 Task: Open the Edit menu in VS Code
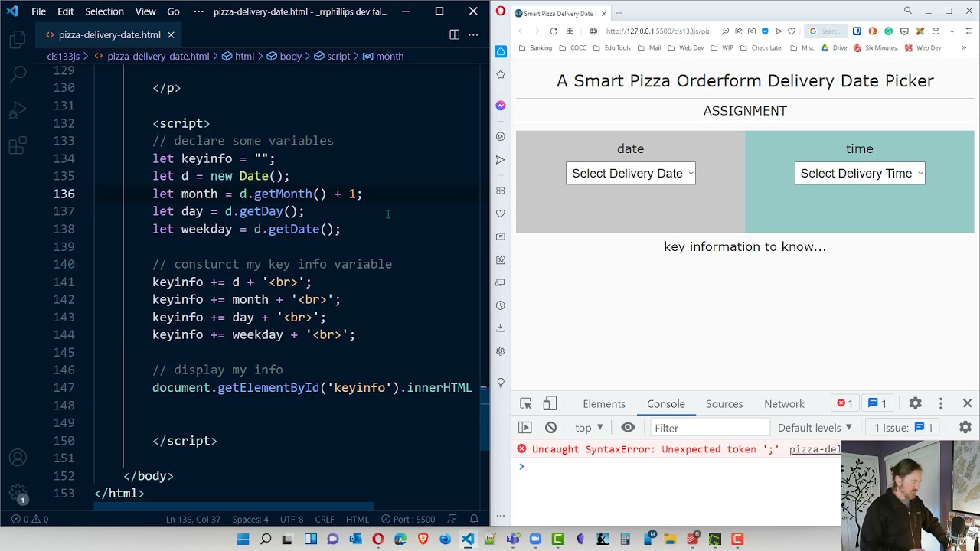click(65, 11)
